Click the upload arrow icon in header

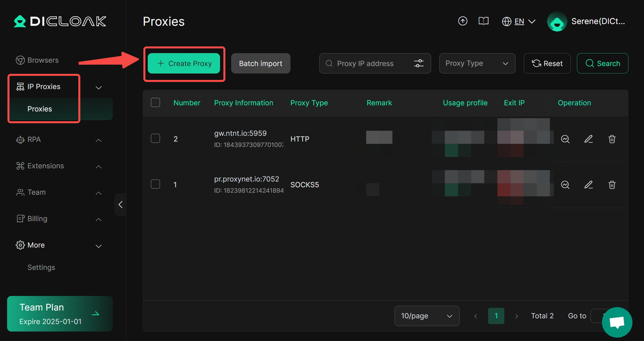coord(462,21)
